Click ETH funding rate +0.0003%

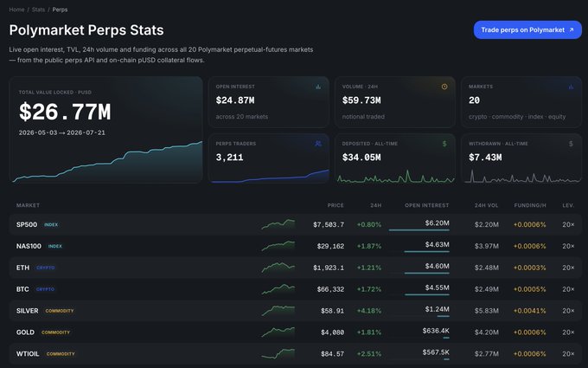pyautogui.click(x=529, y=268)
